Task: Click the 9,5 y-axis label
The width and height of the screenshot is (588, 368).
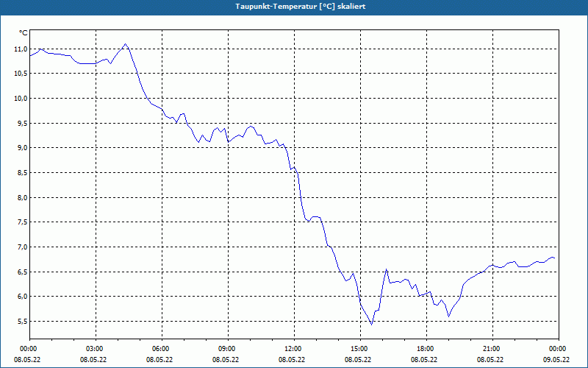Action: click(x=22, y=123)
